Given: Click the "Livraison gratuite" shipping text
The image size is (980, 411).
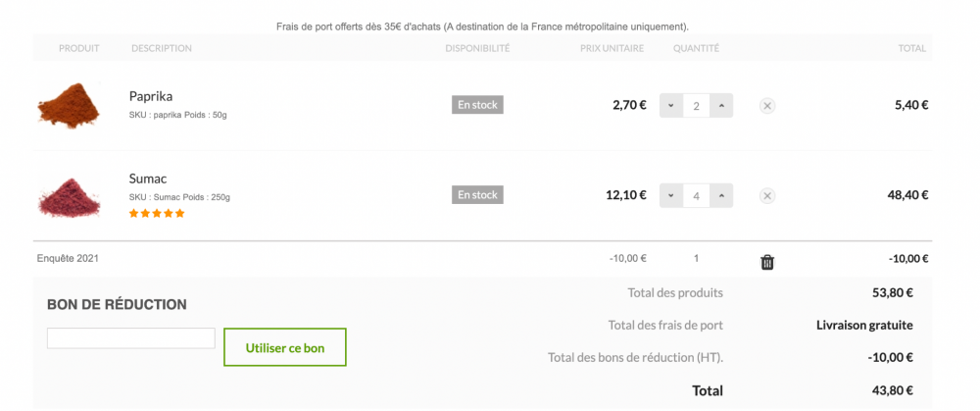Looking at the screenshot, I should point(864,325).
